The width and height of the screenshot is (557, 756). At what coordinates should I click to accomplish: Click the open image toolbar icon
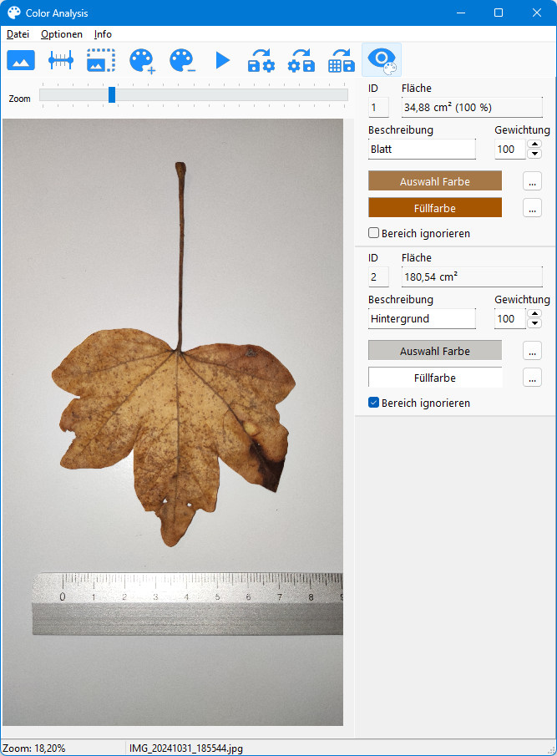(21, 60)
